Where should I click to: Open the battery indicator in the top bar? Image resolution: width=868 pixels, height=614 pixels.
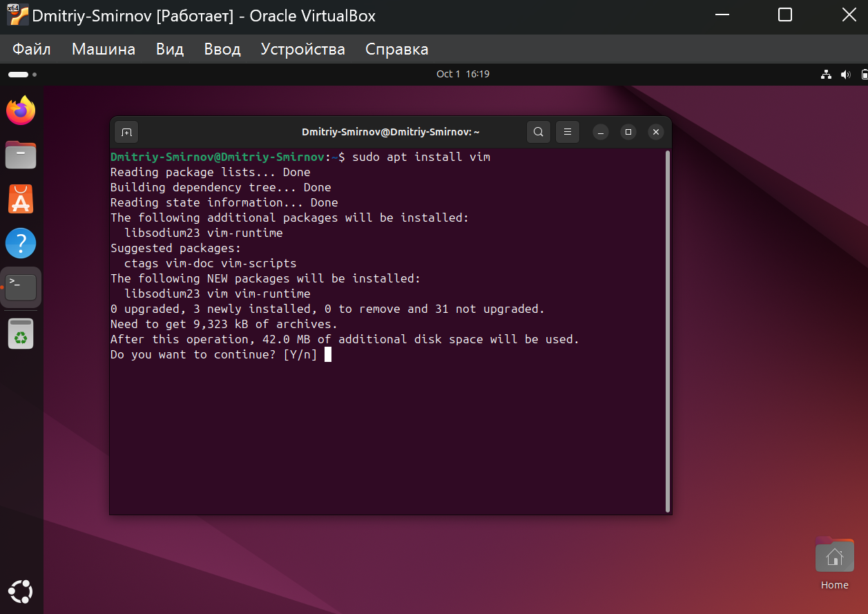864,74
